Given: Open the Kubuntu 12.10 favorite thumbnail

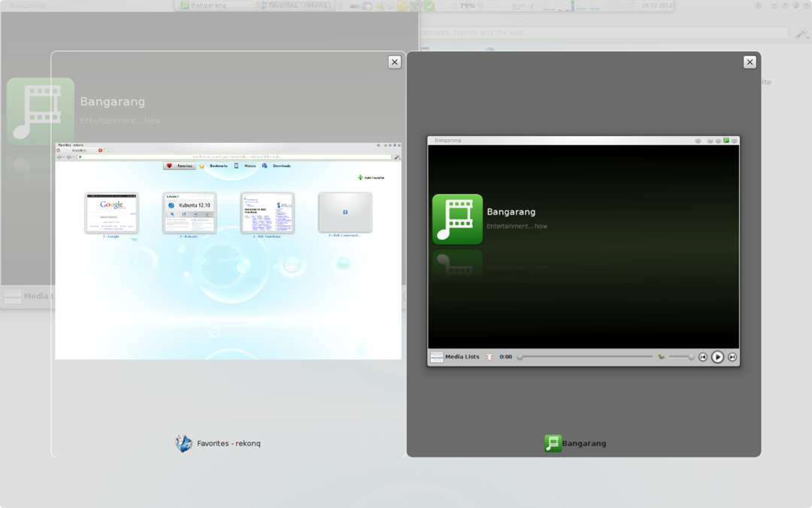Looking at the screenshot, I should (x=189, y=213).
